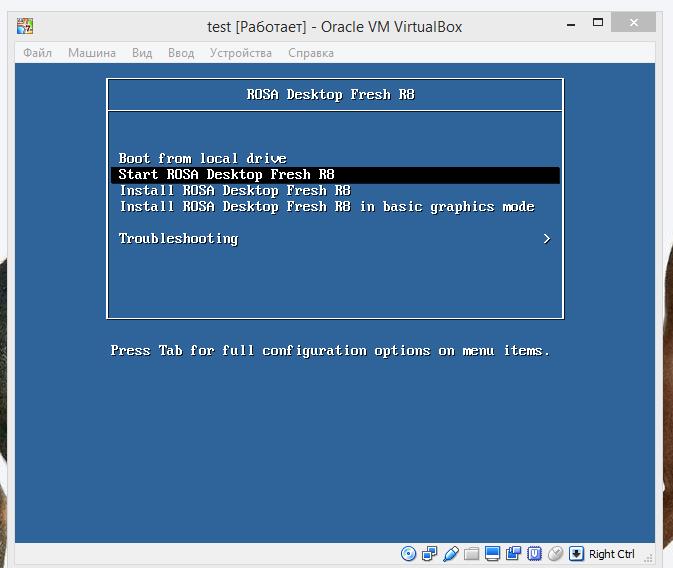Click the video capture status icon
Screen dimensions: 673x568
click(513, 554)
